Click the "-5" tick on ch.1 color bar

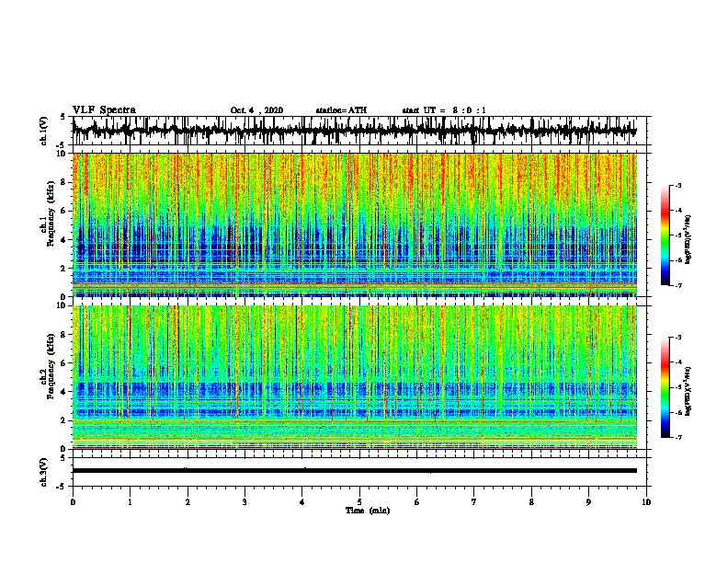677,236
